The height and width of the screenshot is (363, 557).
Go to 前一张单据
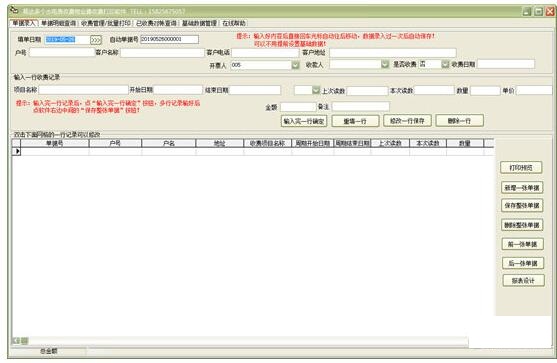(522, 244)
